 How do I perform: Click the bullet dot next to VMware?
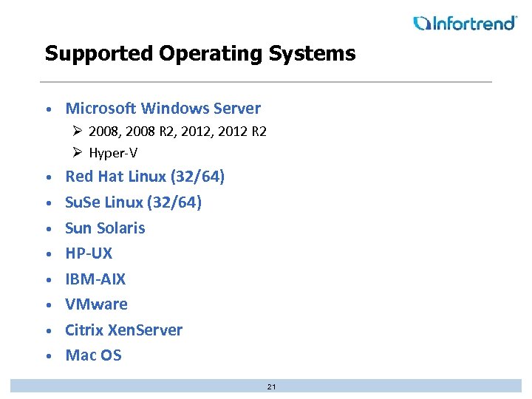47,305
